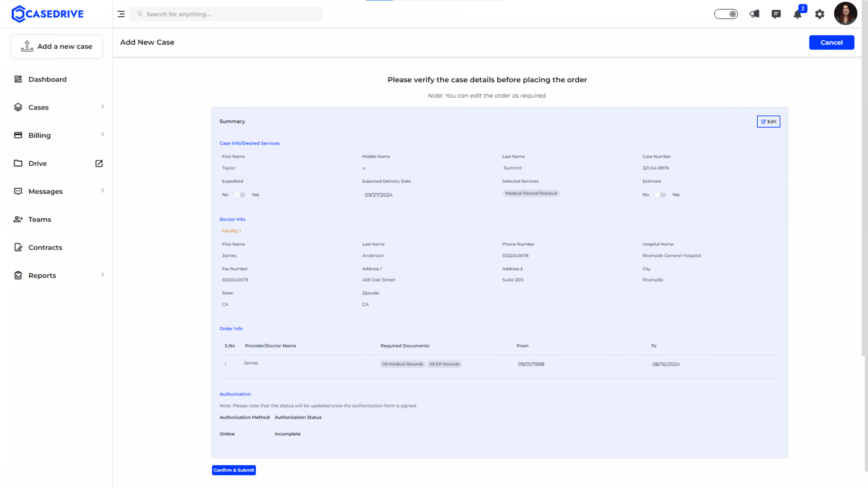The height and width of the screenshot is (488, 868).
Task: Click Riverside General Hospital value
Action: point(671,256)
